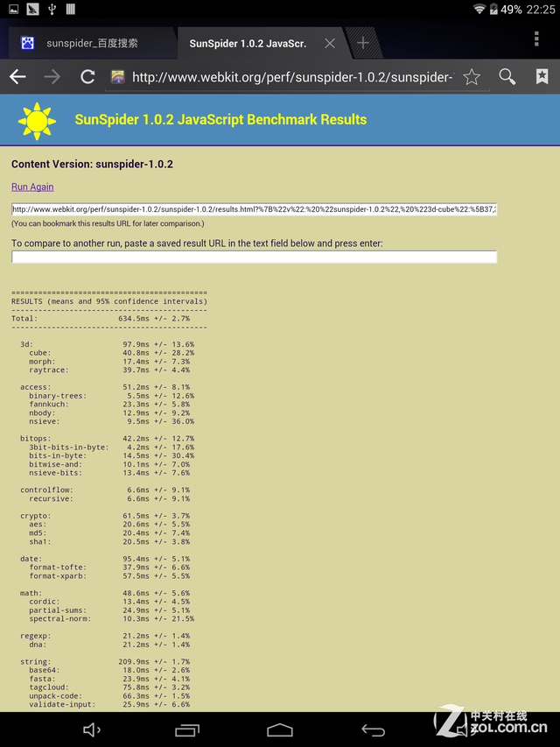Click the md5: 20.4ms row
The width and height of the screenshot is (560, 747).
(109, 532)
